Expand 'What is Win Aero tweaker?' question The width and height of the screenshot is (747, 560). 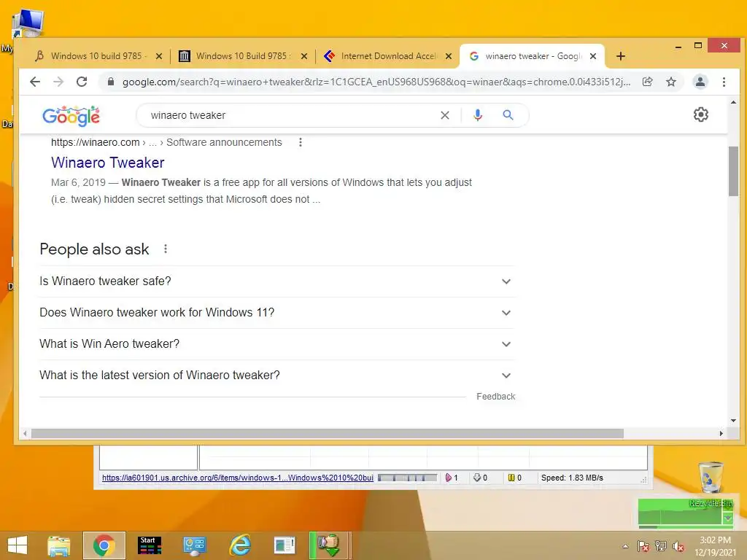[276, 344]
